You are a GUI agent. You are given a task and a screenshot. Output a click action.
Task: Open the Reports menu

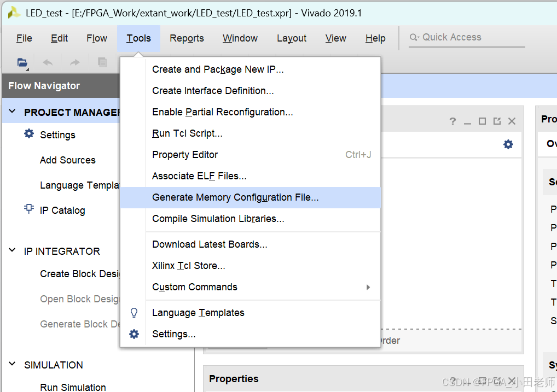pos(187,38)
